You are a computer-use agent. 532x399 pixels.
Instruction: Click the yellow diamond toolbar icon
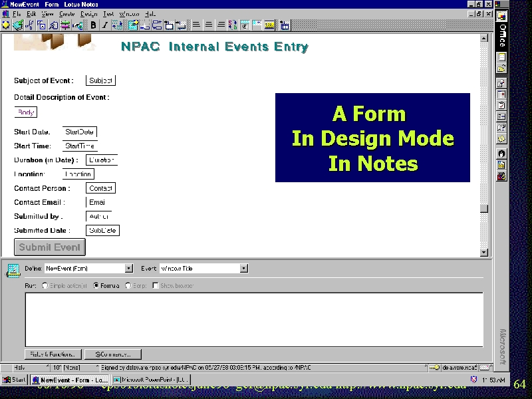[6, 25]
